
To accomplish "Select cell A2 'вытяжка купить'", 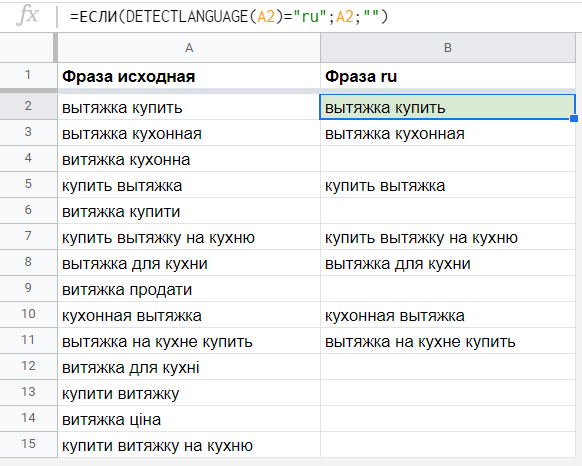I will pyautogui.click(x=189, y=107).
